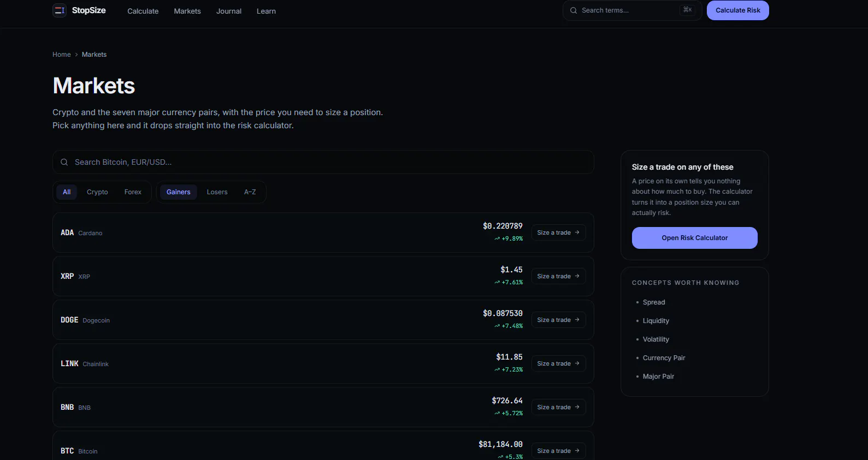
Task: Select the All filter tab
Action: click(x=67, y=192)
